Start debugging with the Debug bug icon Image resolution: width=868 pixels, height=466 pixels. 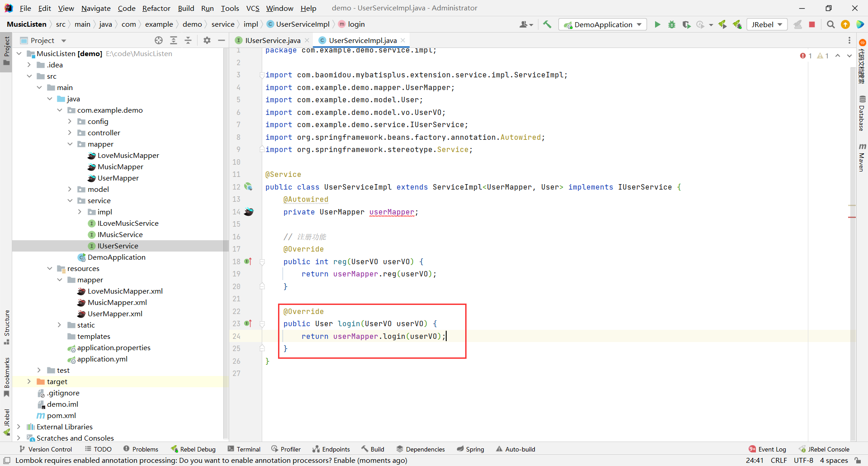(x=672, y=24)
